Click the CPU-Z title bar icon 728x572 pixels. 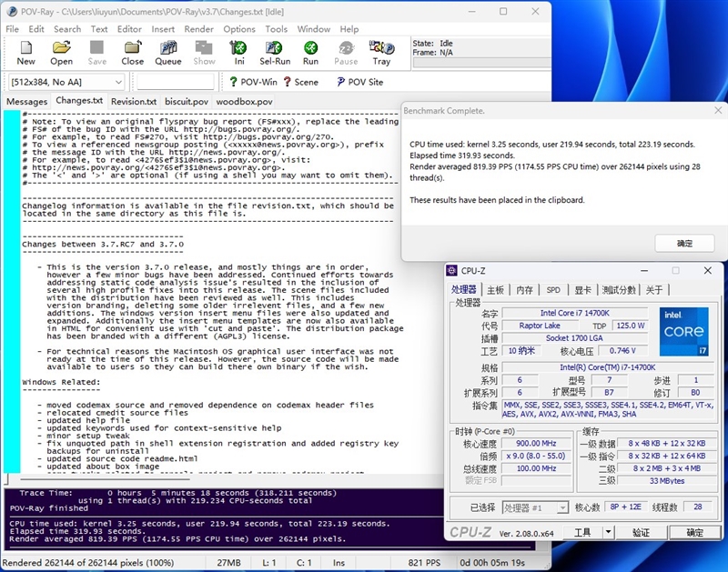(451, 270)
